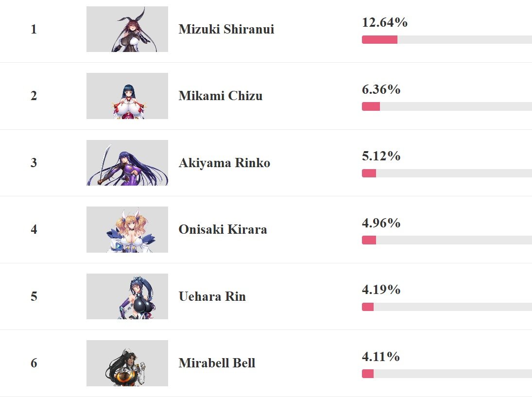Image resolution: width=532 pixels, height=397 pixels.
Task: Click Onisaki Kirara's character thumbnail
Action: click(127, 230)
